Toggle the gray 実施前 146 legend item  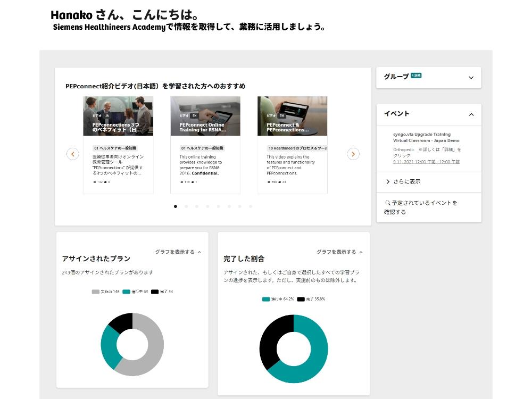[x=105, y=292]
